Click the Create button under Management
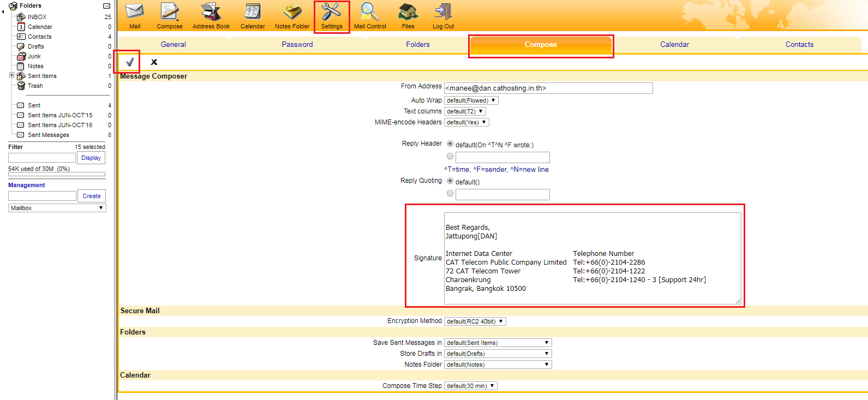This screenshot has height=400, width=868. pos(91,196)
